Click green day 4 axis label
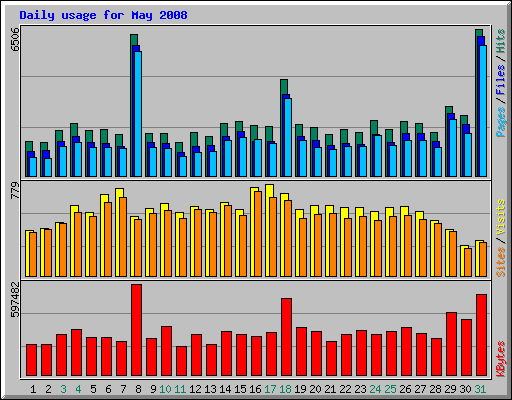 tap(78, 389)
